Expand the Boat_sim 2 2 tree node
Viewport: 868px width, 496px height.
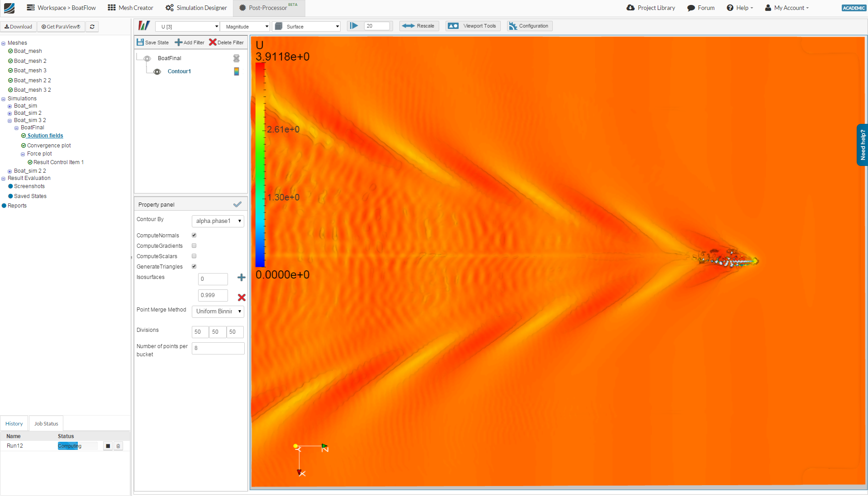(x=9, y=171)
